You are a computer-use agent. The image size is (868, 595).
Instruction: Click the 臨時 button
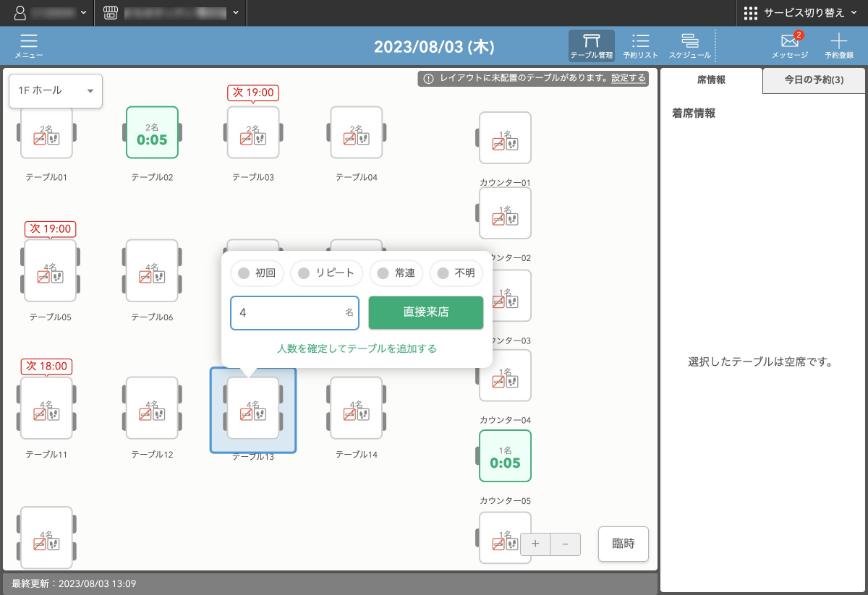(x=624, y=544)
